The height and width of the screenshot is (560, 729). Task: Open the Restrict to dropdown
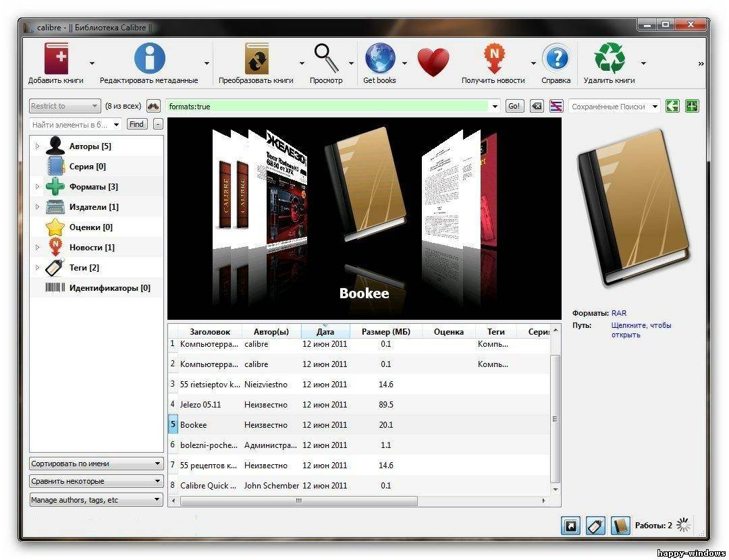(65, 106)
